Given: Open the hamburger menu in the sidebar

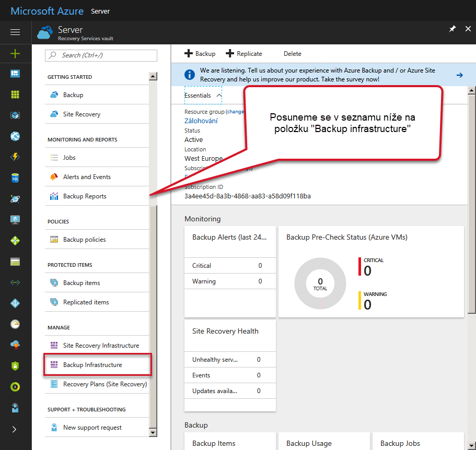Looking at the screenshot, I should point(15,32).
